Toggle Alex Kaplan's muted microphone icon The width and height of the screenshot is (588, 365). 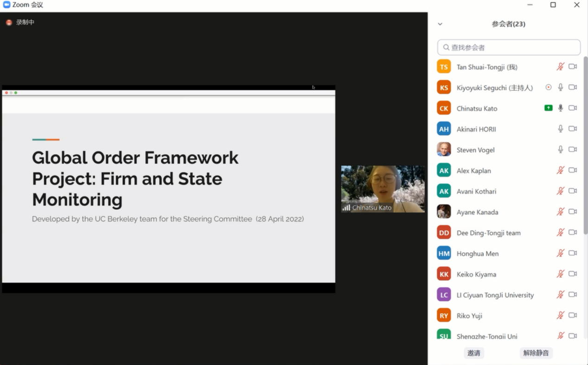click(x=560, y=170)
